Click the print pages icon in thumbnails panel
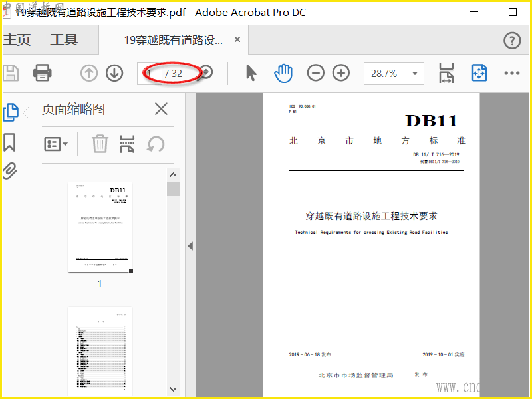Screen dimensions: 532x399 pos(127,144)
